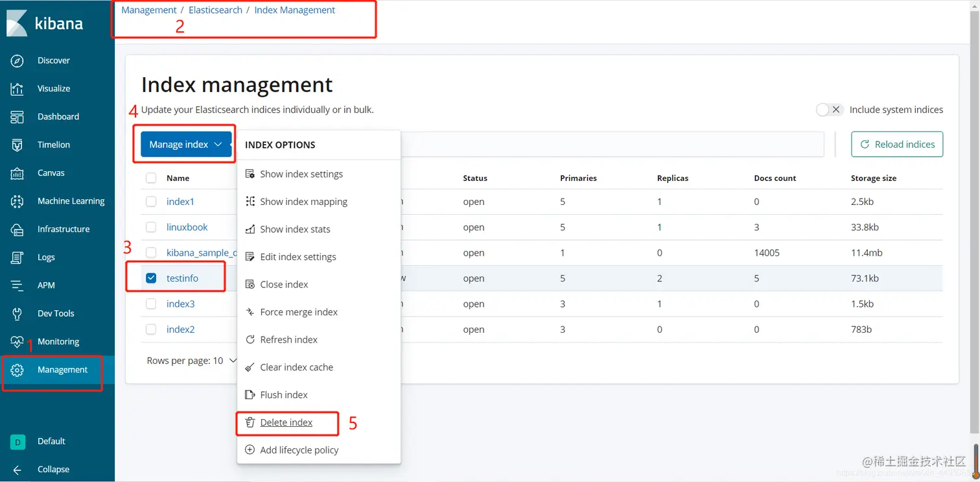980x482 pixels.
Task: Click the Show index mapping icon
Action: click(x=250, y=202)
